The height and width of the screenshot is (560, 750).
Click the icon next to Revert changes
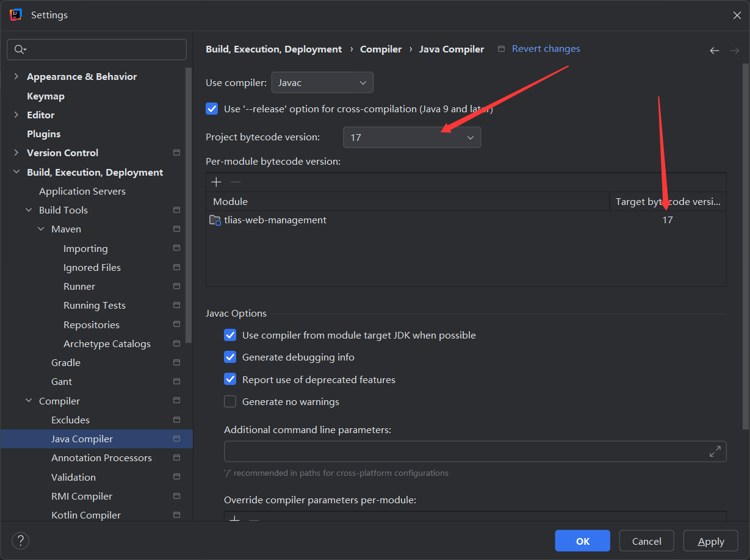tap(502, 49)
